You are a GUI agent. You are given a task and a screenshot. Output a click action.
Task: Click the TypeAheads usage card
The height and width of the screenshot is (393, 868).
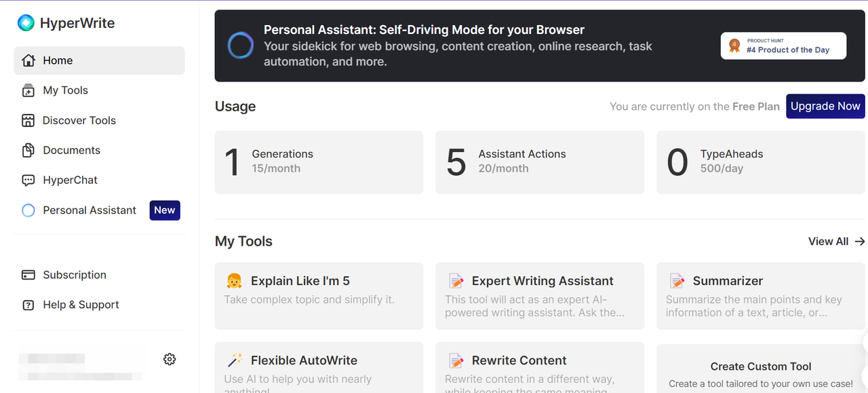pos(761,162)
